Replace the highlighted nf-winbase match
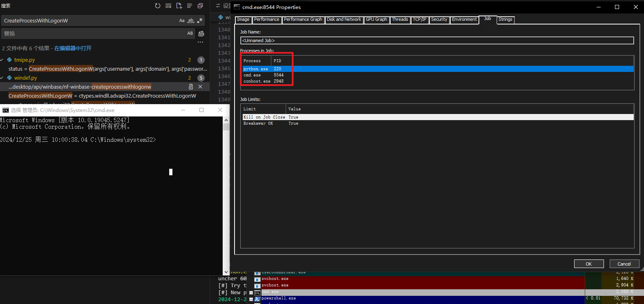Viewport: 644px width, 304px height. 191,87
